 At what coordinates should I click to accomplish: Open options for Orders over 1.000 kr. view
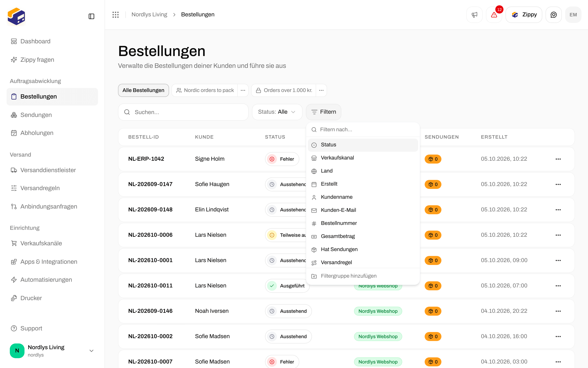point(321,90)
